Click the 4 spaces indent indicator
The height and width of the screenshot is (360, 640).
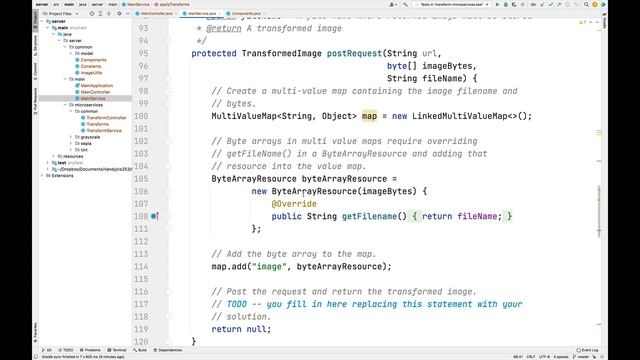click(x=561, y=357)
